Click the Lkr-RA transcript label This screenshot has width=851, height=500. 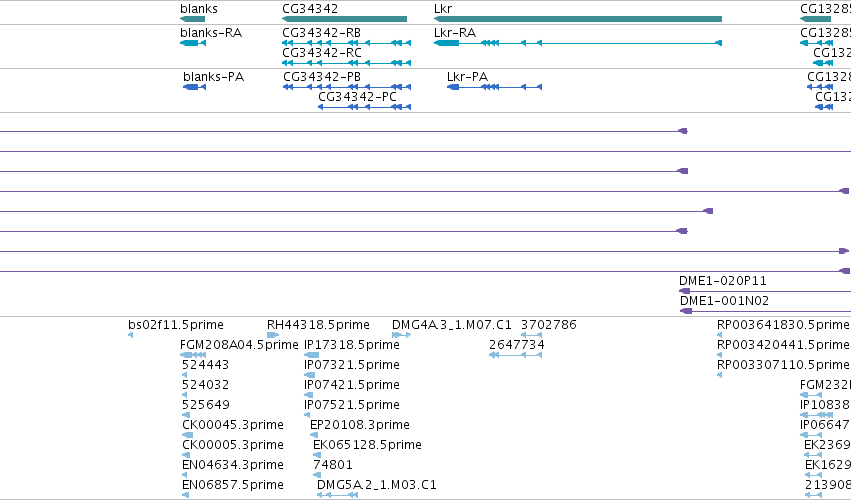pos(455,33)
